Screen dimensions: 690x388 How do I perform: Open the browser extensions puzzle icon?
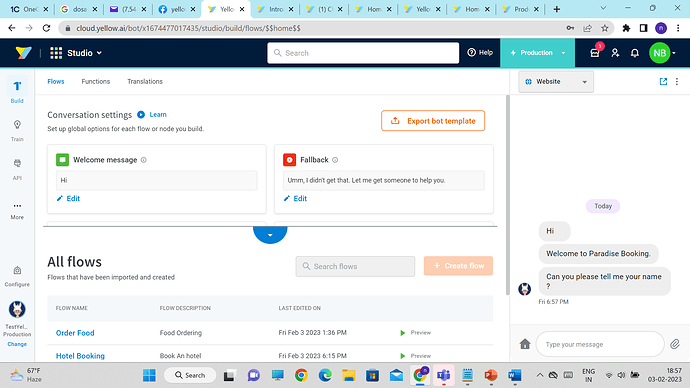[626, 28]
